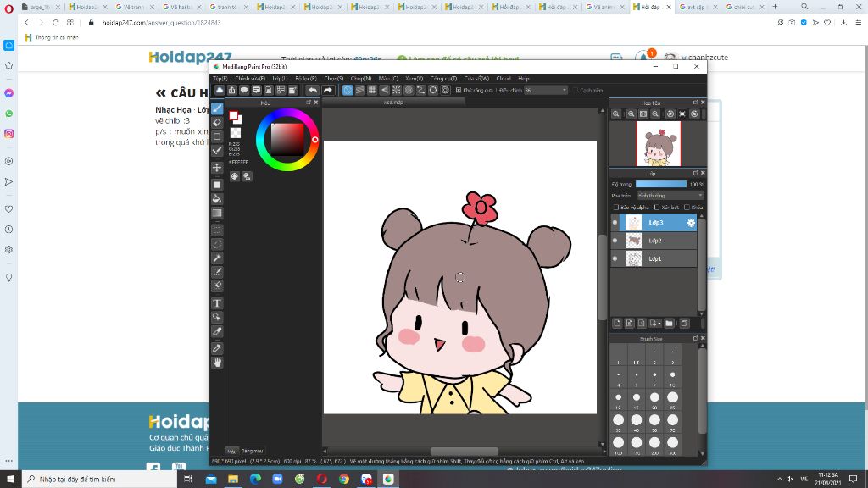868x488 pixels.
Task: Select the Gradient tool
Action: click(x=218, y=213)
